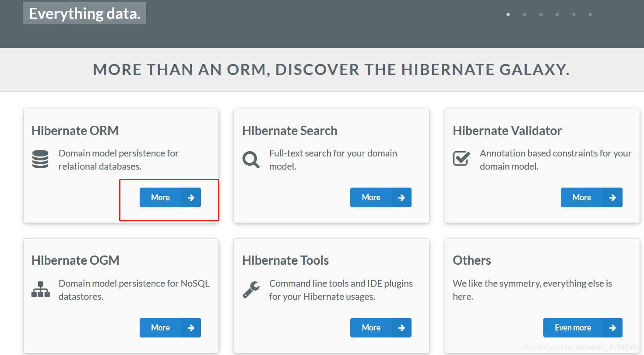The height and width of the screenshot is (355, 644).
Task: Click the Hibernate OGM heading
Action: pyautogui.click(x=76, y=260)
